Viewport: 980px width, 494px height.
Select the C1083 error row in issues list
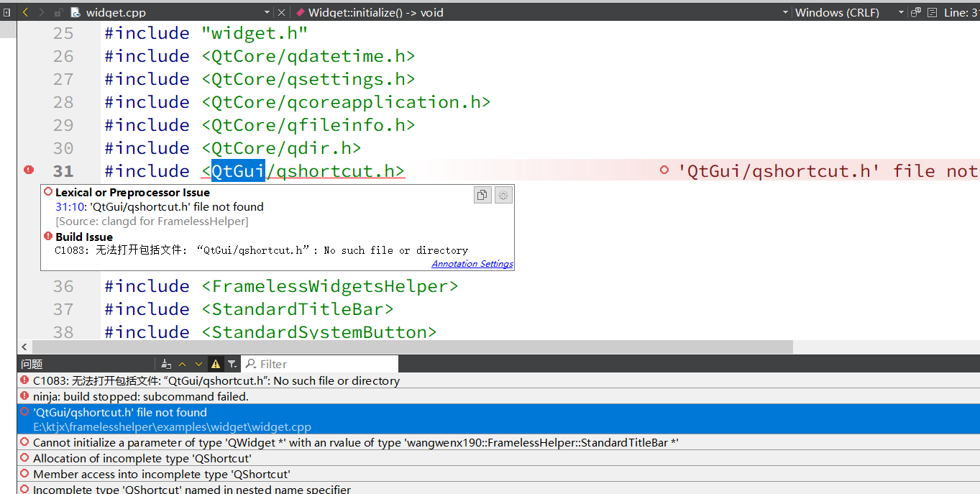pyautogui.click(x=498, y=380)
